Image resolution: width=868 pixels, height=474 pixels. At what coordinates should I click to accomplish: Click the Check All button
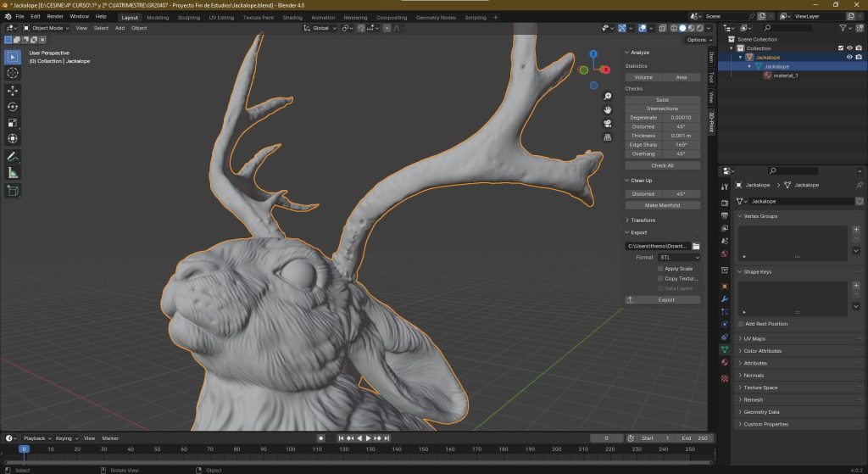[x=662, y=165]
